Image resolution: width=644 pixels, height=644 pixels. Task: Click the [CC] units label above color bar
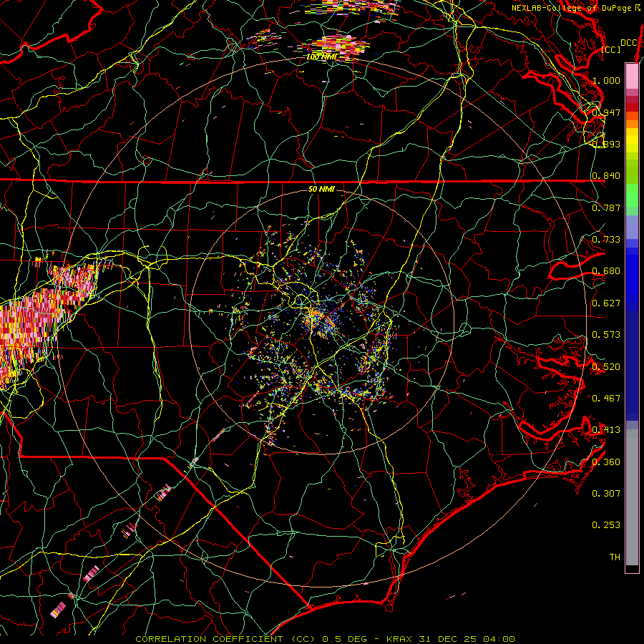[611, 49]
